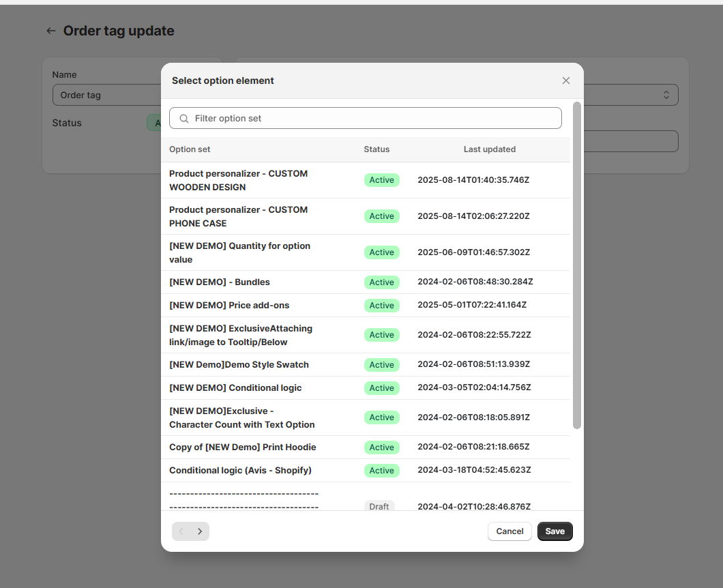Select Product personalizer - CUSTOM PHONE CASE
Image resolution: width=723 pixels, height=588 pixels.
pos(238,216)
